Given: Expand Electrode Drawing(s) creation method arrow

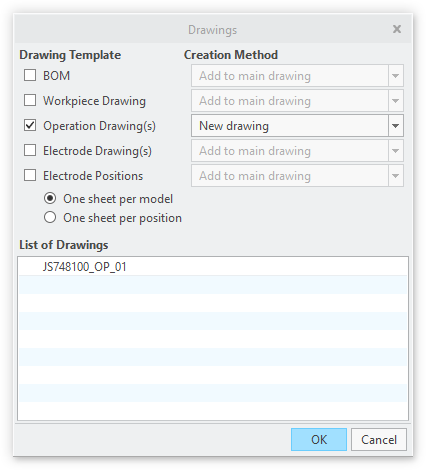Looking at the screenshot, I should coord(396,151).
